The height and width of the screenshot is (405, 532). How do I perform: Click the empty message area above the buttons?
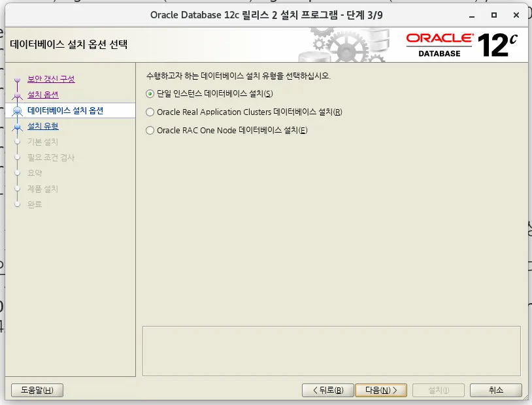tap(331, 351)
